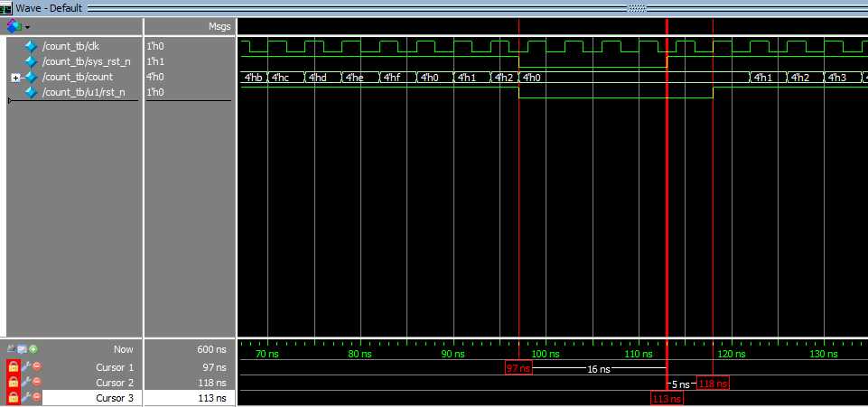Delete Cursor 1 with red minus icon
868x407 pixels.
[36, 366]
